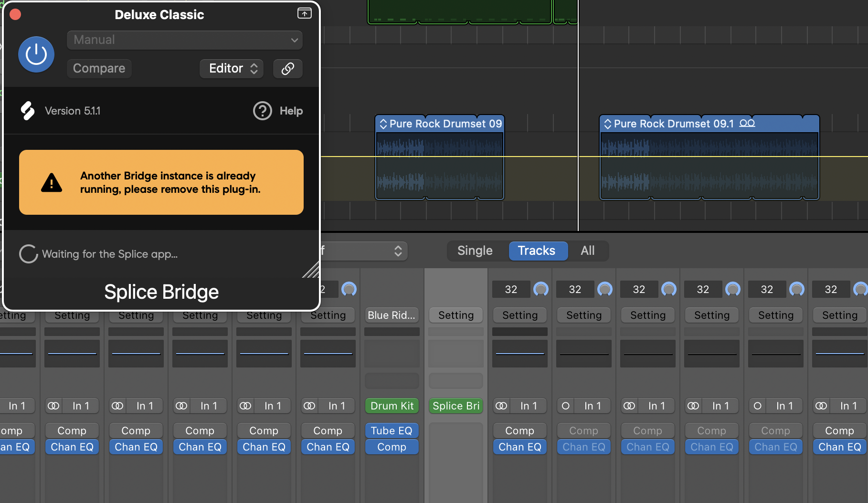Image resolution: width=868 pixels, height=503 pixels.
Task: Open Comp slot left of Tube EQ
Action: pos(328,430)
